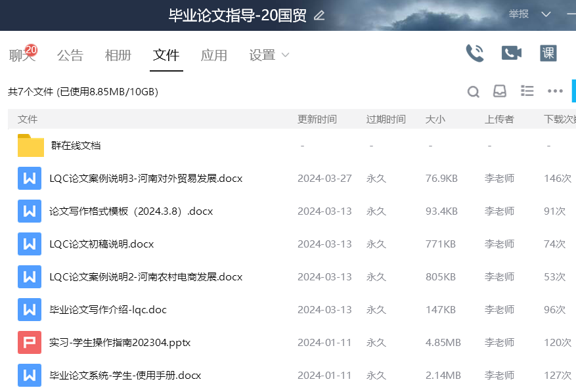Viewport: 576px width, 392px height.
Task: Open the group class icon
Action: [x=548, y=53]
